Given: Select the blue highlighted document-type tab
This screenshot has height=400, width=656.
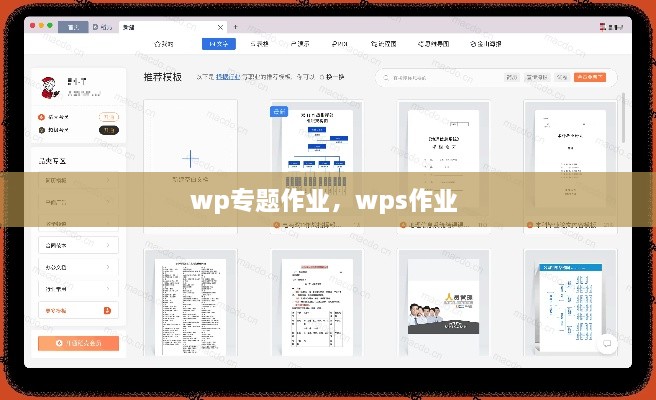Looking at the screenshot, I should tap(219, 44).
